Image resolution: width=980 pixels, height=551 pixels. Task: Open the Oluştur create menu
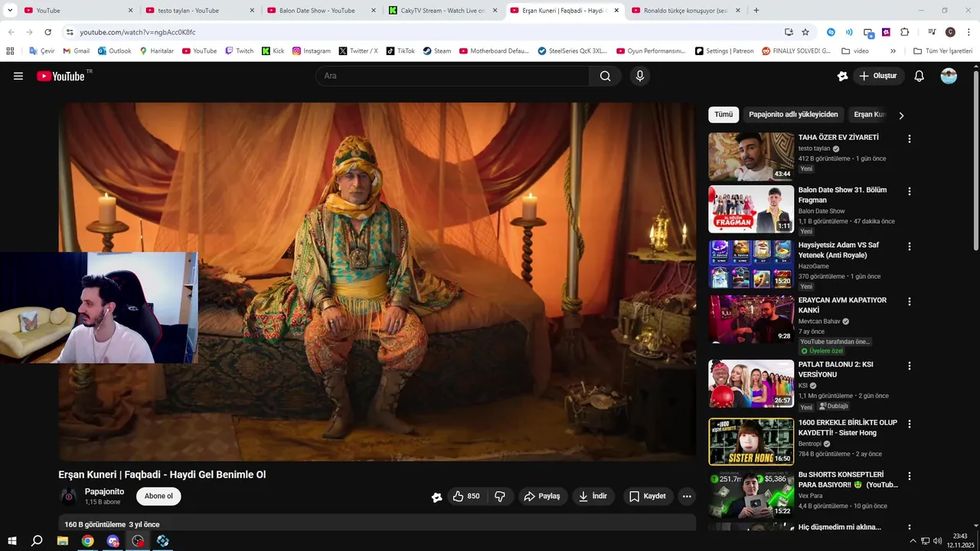point(877,76)
